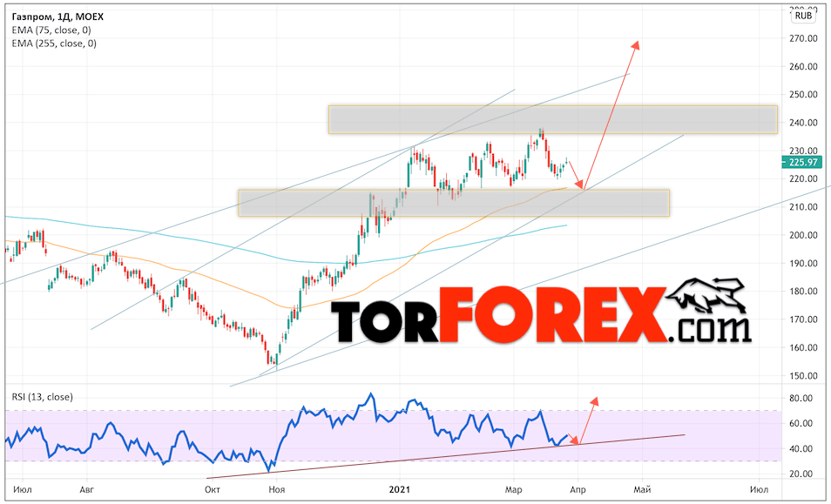Click the 150.00 price axis label
Image resolution: width=831 pixels, height=504 pixels.
coord(803,375)
